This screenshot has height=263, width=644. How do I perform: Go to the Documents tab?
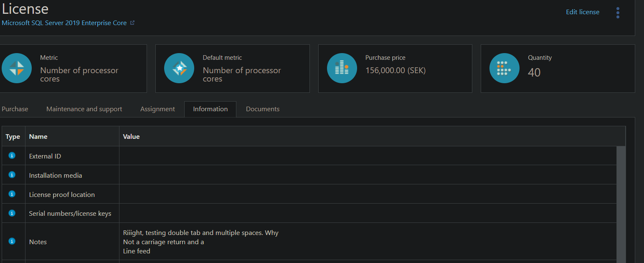pos(263,109)
